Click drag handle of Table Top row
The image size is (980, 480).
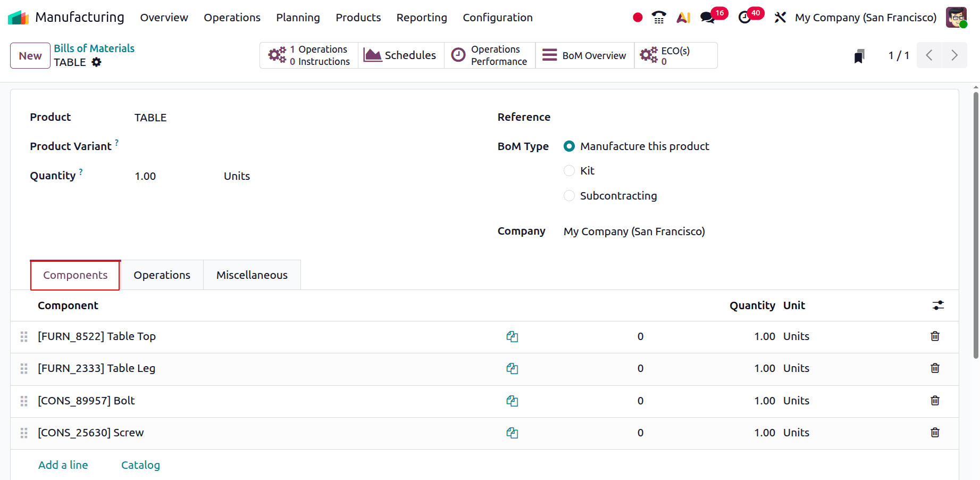(x=24, y=336)
